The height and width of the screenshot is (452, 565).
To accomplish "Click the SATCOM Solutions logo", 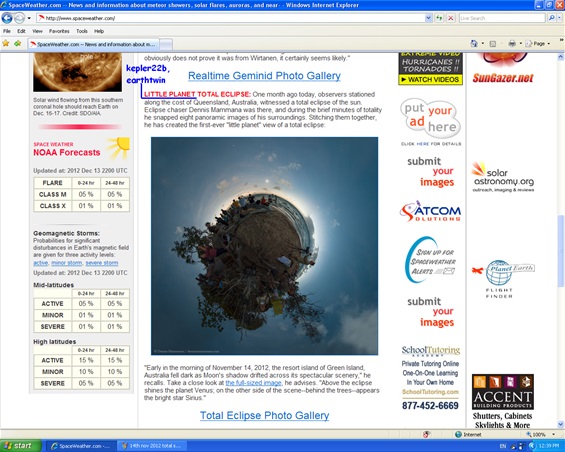I will [x=430, y=212].
